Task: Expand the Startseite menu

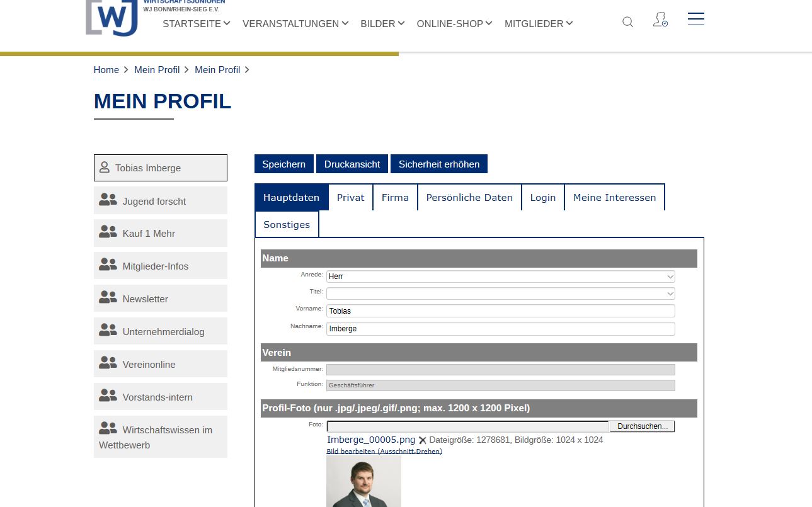Action: [196, 23]
